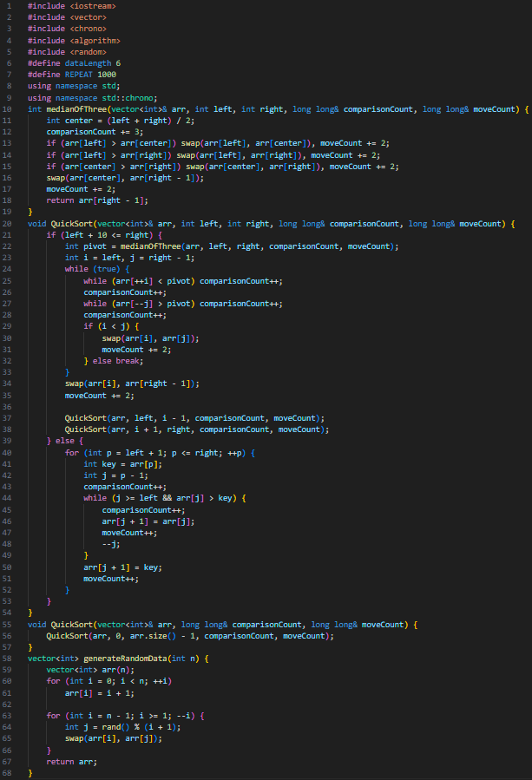Click the 'comparisonCount += 3;' statement

[x=95, y=132]
